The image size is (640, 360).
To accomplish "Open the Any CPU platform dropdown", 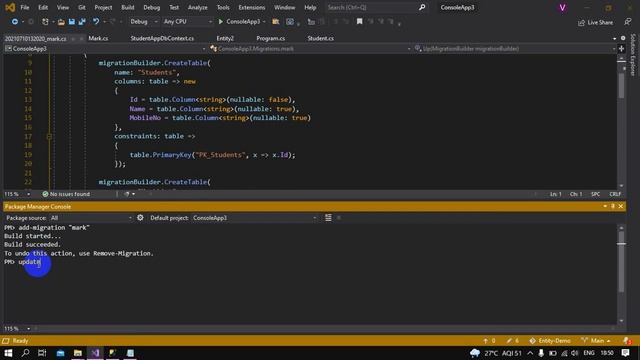I will click(x=187, y=22).
